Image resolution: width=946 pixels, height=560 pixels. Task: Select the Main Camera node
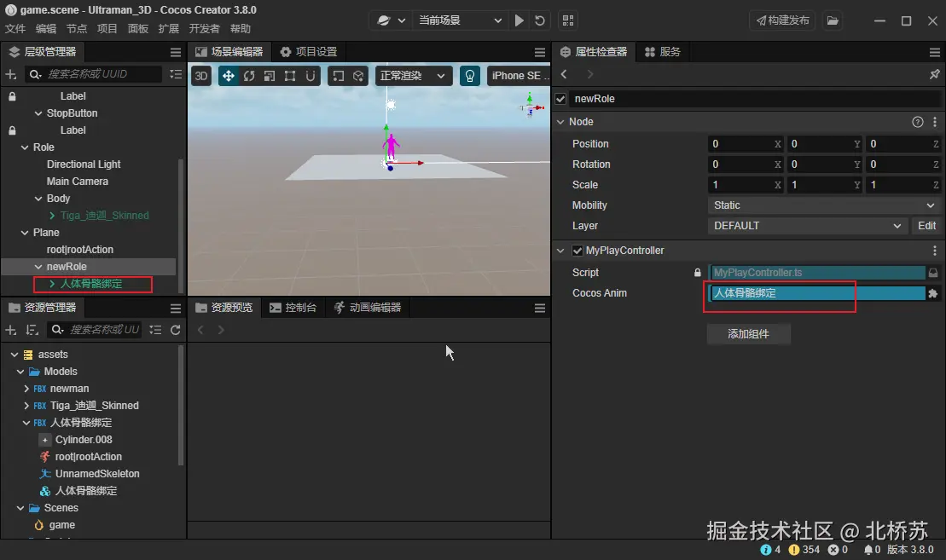click(x=78, y=182)
